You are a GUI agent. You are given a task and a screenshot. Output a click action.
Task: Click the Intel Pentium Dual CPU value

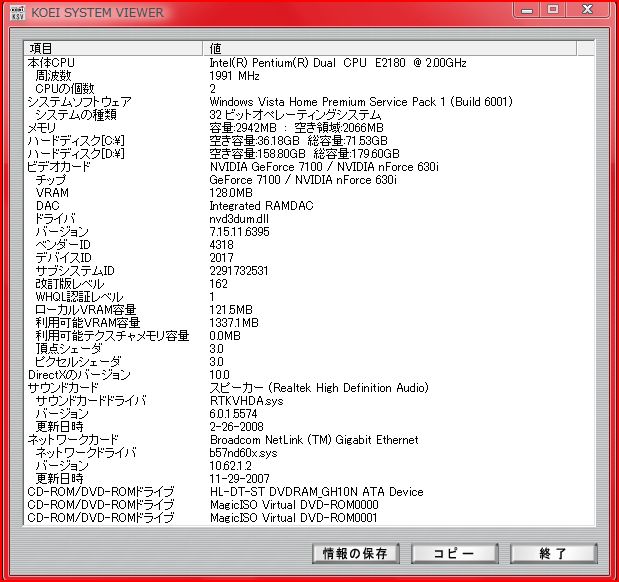tap(338, 63)
